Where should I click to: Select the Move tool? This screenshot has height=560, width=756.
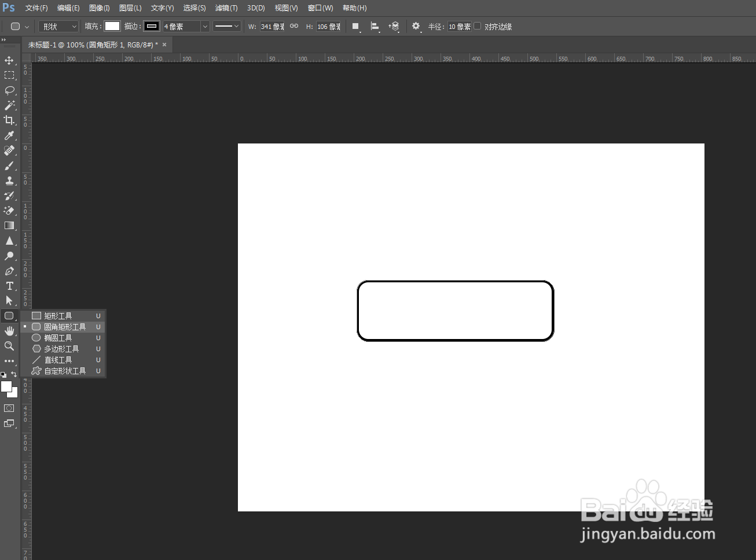tap(9, 60)
